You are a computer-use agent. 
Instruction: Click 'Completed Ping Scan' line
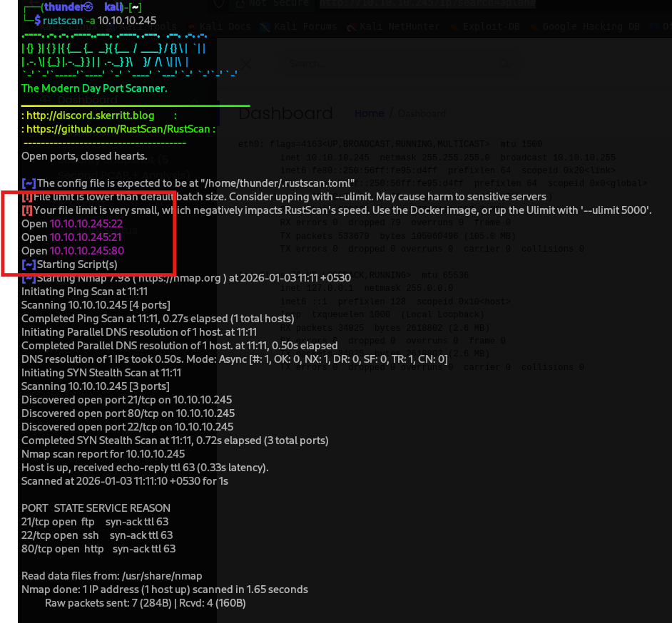click(158, 319)
